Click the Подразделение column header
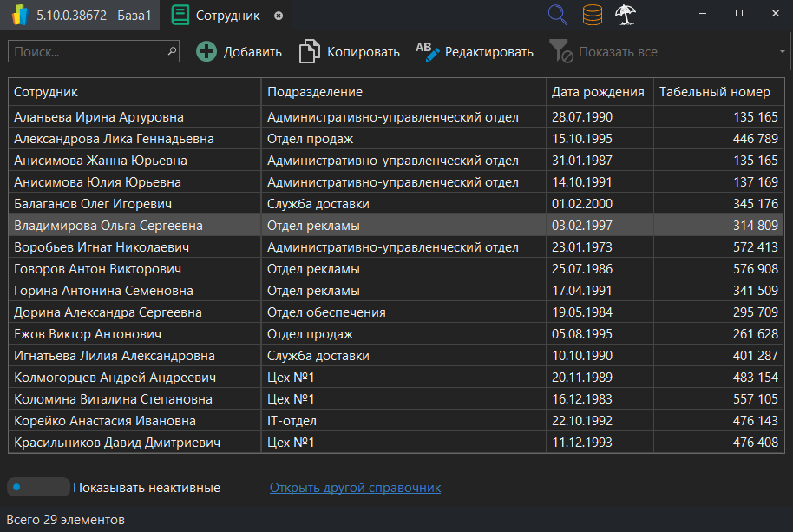This screenshot has width=793, height=532. tap(315, 92)
